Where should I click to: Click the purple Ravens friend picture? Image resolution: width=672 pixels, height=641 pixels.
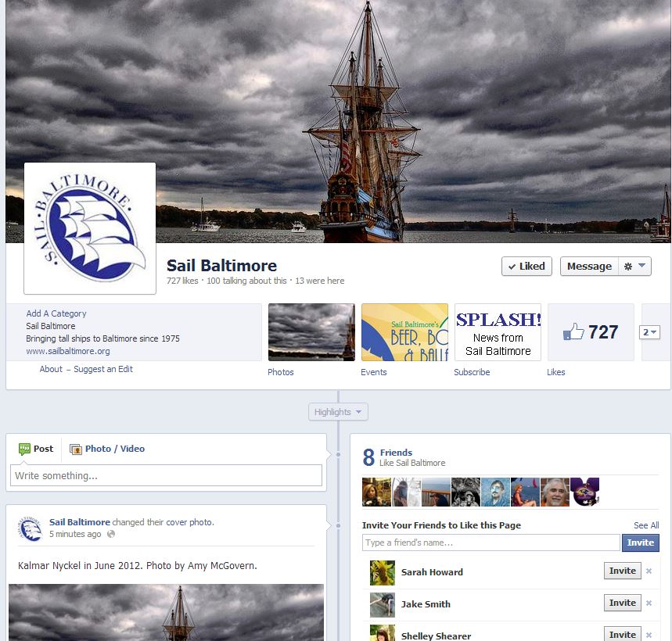click(584, 492)
